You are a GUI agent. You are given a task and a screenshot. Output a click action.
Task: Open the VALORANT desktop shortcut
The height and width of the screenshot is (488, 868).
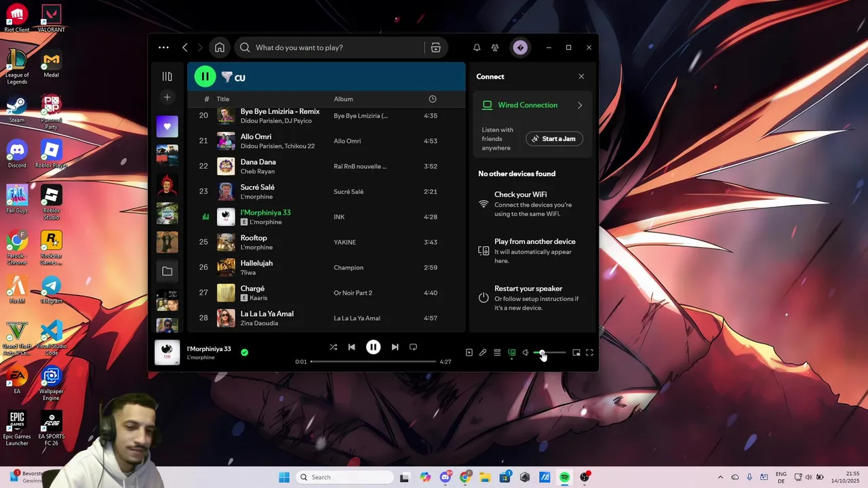pyautogui.click(x=52, y=18)
